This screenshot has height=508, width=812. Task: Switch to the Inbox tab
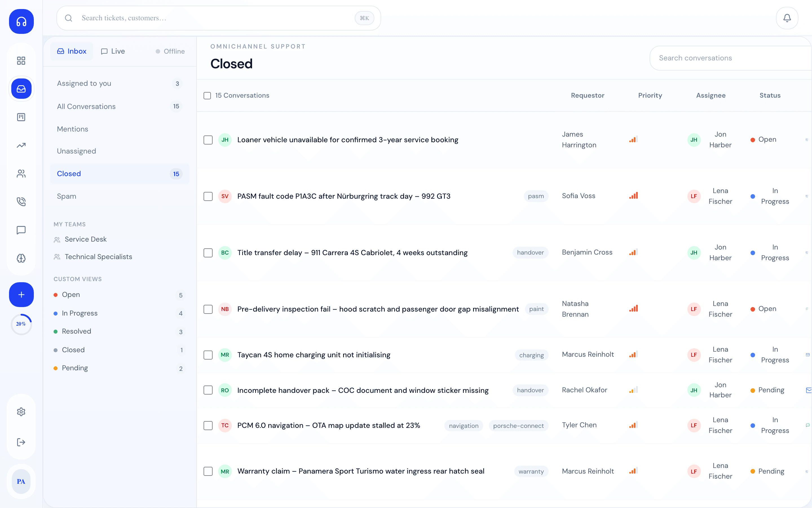pos(72,51)
